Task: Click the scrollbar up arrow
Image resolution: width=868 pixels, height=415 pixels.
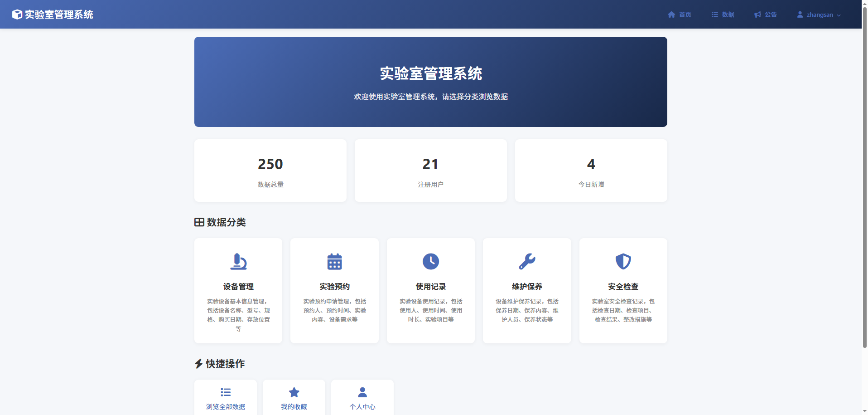Action: point(864,3)
